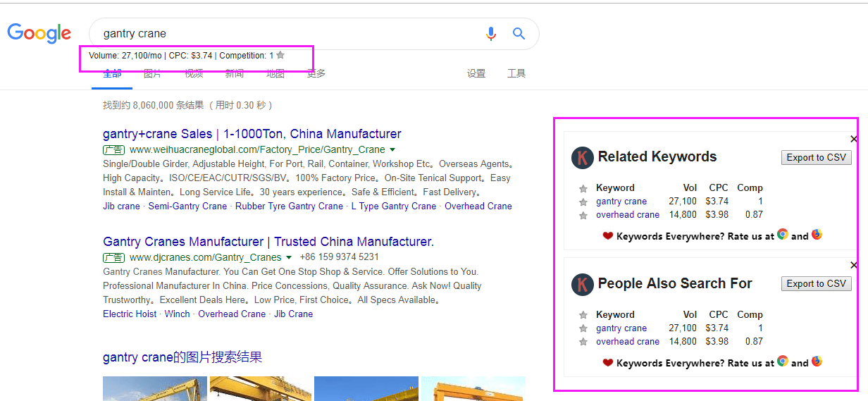Click the fourth gantry crane image thumbnail
The width and height of the screenshot is (868, 401).
(x=473, y=388)
